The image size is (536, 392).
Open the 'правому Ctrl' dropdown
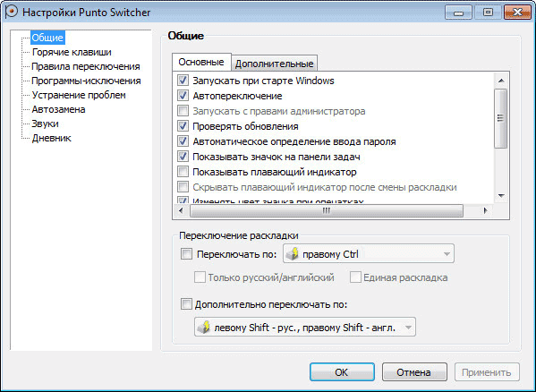369,253
